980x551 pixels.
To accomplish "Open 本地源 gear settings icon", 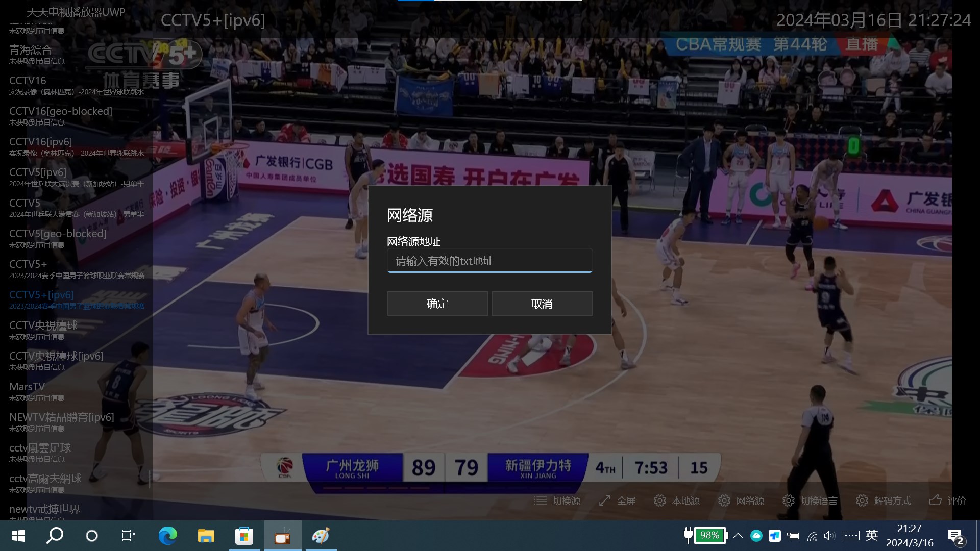I will (659, 500).
